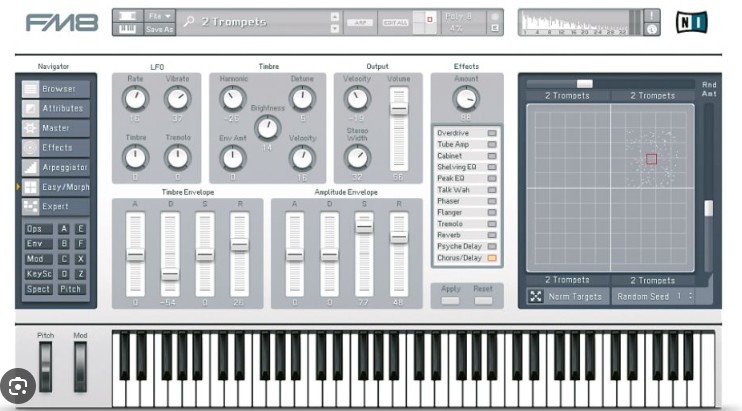Enable the Cabinet effect
This screenshot has width=742, height=411.
pyautogui.click(x=492, y=156)
